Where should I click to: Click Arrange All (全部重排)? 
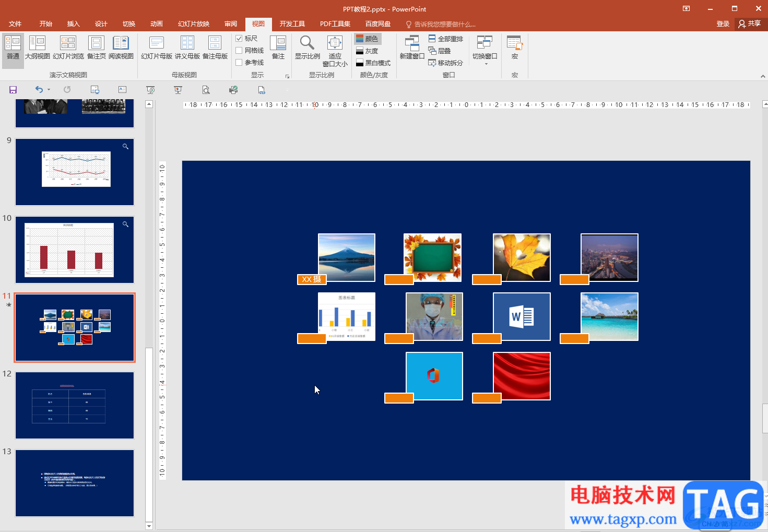click(x=446, y=39)
